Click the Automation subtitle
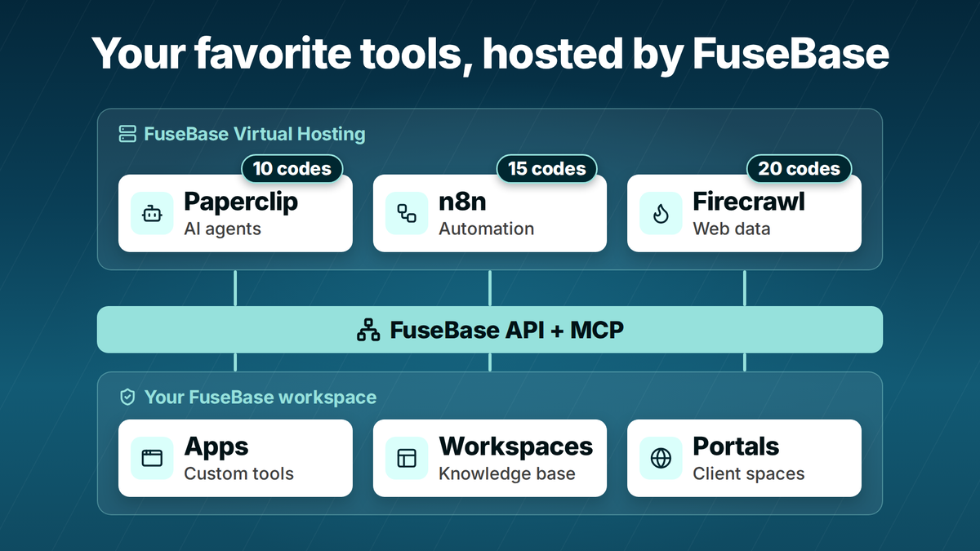The width and height of the screenshot is (980, 551). [x=487, y=229]
